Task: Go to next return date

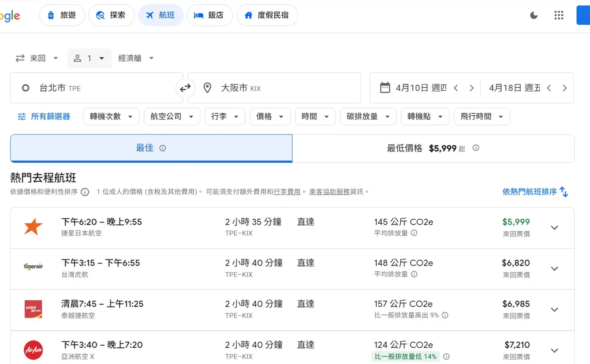Action: pos(565,88)
